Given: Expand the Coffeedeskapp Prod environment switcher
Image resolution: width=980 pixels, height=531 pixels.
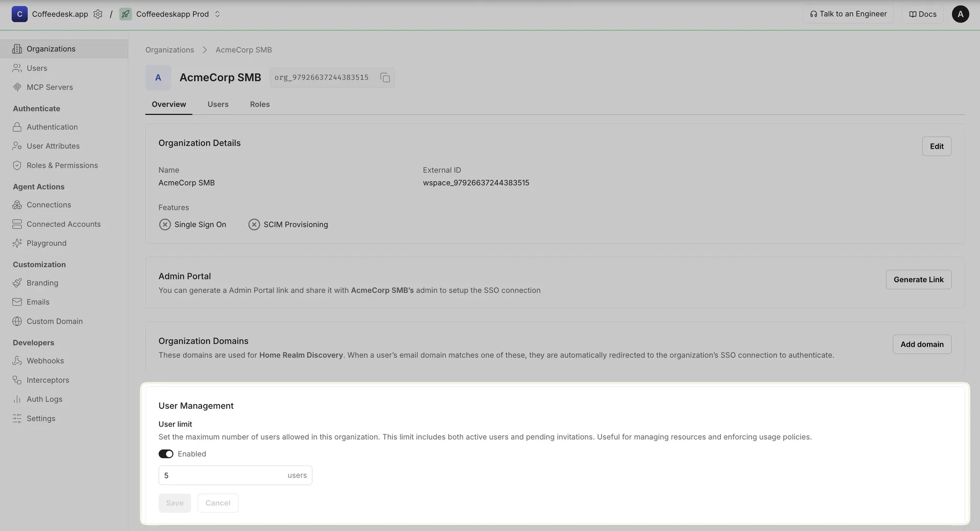Looking at the screenshot, I should click(x=217, y=14).
